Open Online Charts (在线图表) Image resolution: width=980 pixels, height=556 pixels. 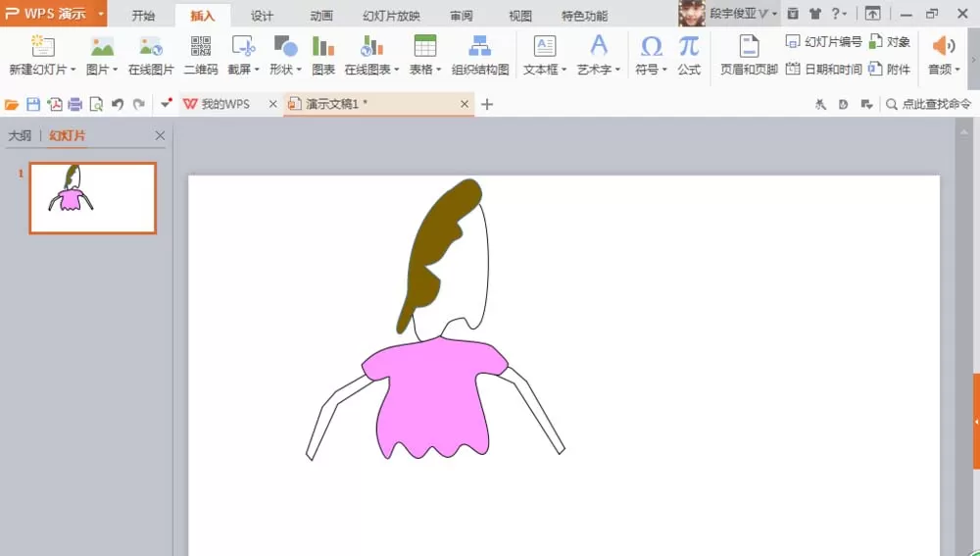tap(371, 46)
